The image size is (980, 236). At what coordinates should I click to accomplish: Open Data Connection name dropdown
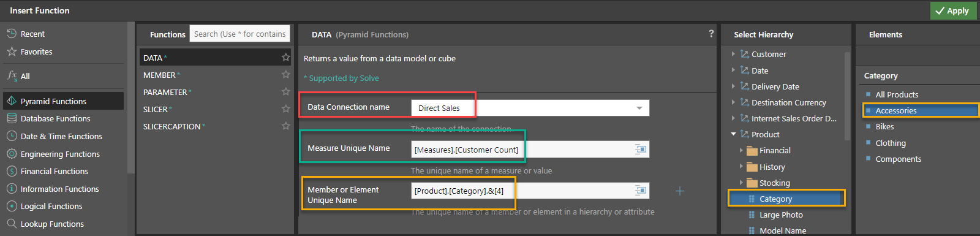click(x=639, y=108)
